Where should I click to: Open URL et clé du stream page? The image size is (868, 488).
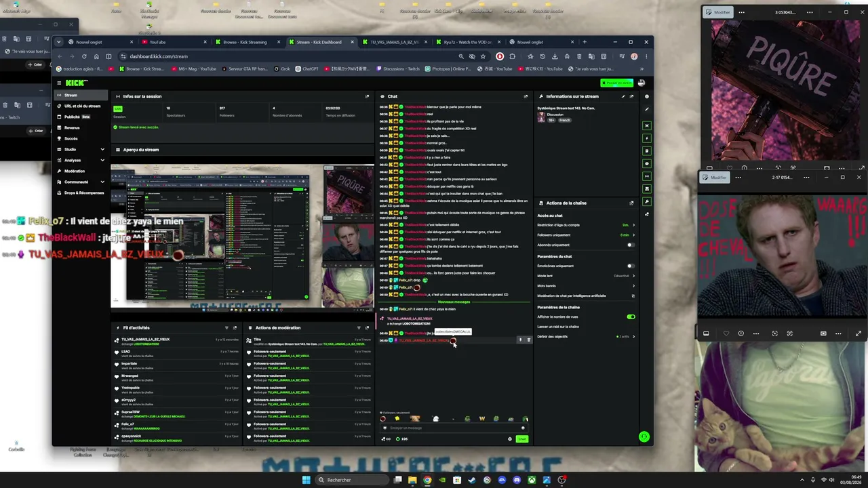click(x=81, y=106)
